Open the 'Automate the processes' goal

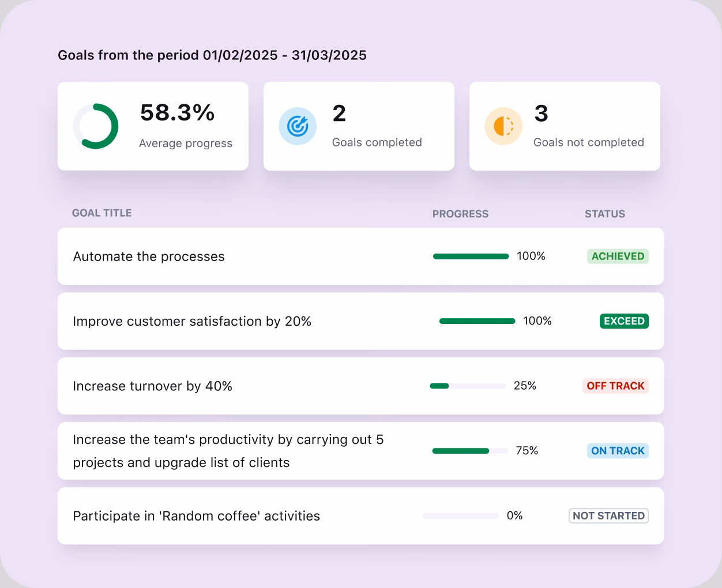tap(149, 257)
